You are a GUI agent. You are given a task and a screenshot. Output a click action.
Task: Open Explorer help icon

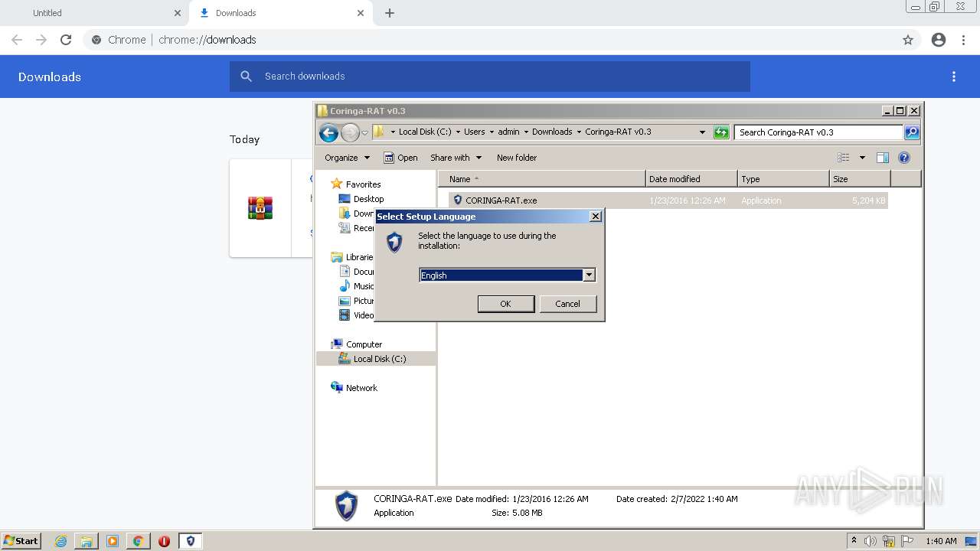tap(904, 158)
